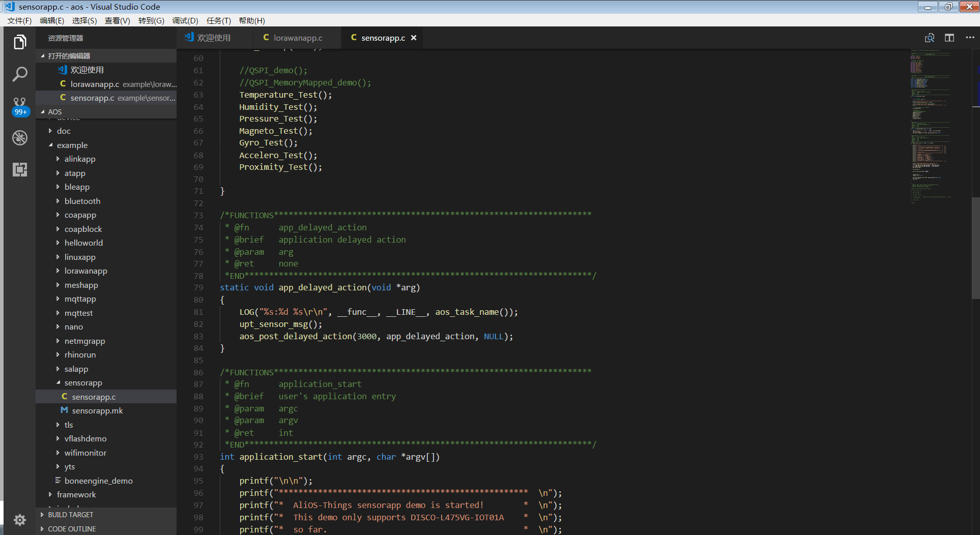Viewport: 980px width, 535px height.
Task: Open the Settings gear at bottom left
Action: click(x=19, y=520)
